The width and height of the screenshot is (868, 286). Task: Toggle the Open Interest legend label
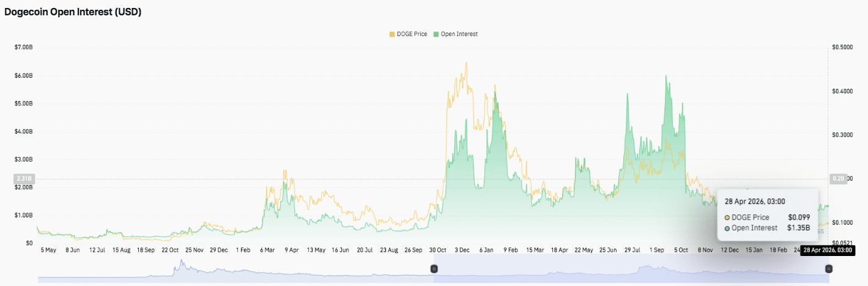click(x=459, y=34)
